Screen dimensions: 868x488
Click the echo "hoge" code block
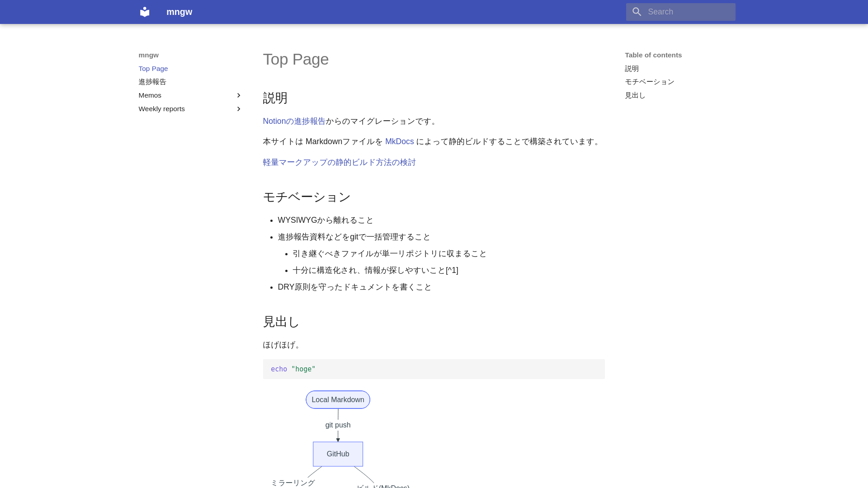(434, 369)
